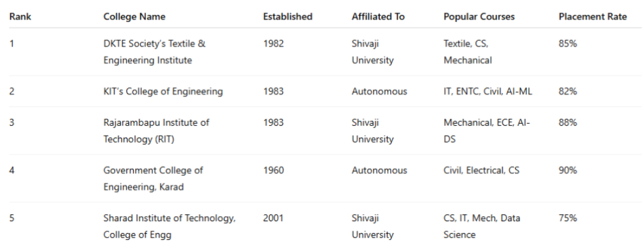This screenshot has width=644, height=245.
Task: Click the Affiliated To column header
Action: [378, 17]
